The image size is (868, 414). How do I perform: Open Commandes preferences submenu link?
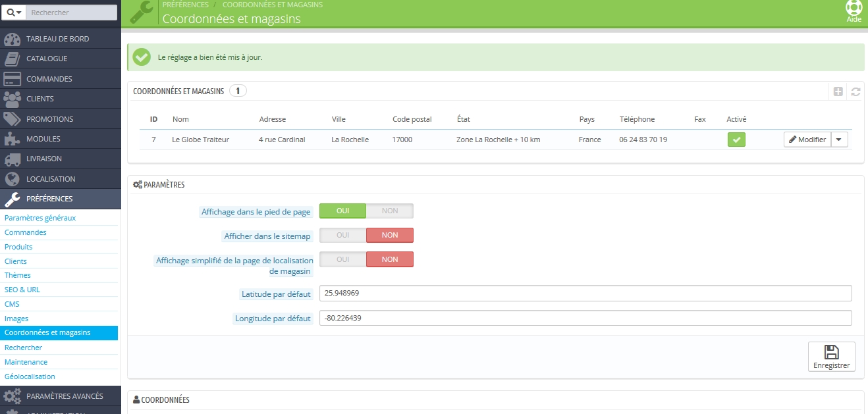26,232
